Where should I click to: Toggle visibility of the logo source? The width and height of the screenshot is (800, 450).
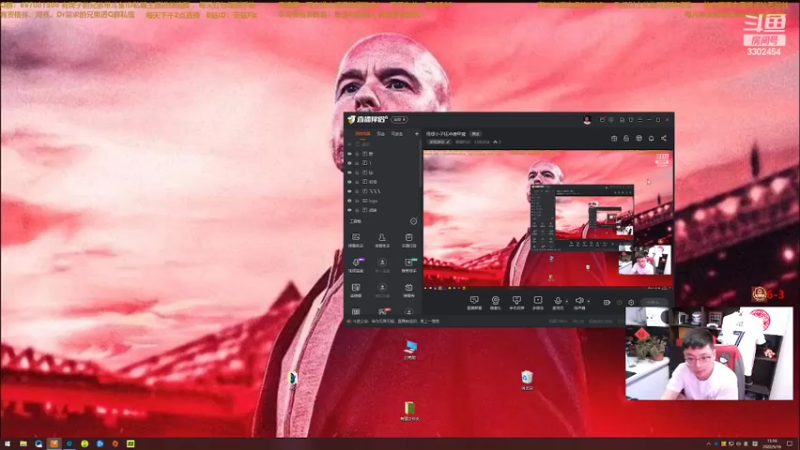(x=349, y=201)
